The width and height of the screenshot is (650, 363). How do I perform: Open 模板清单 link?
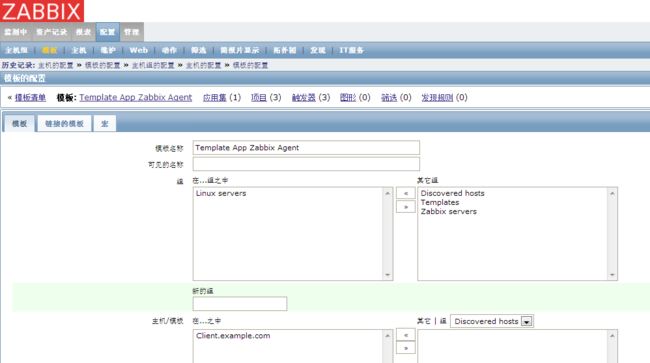pyautogui.click(x=30, y=97)
